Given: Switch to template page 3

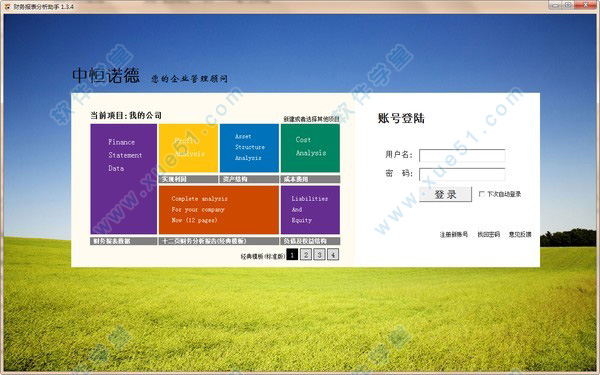Looking at the screenshot, I should click(320, 254).
